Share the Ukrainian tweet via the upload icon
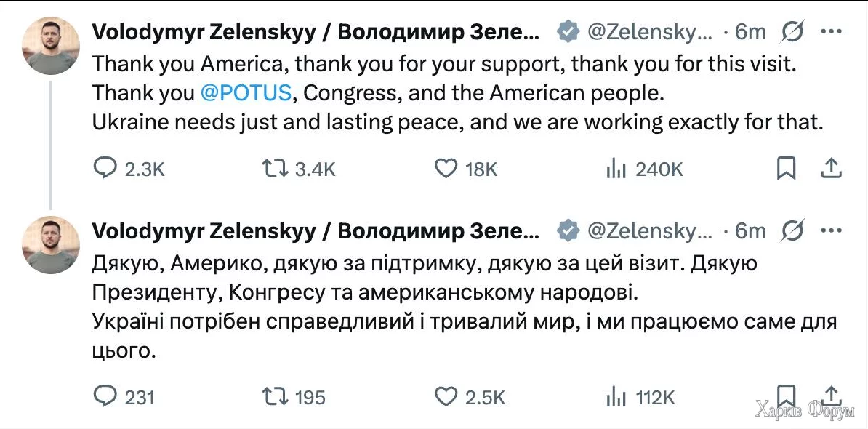 click(831, 397)
